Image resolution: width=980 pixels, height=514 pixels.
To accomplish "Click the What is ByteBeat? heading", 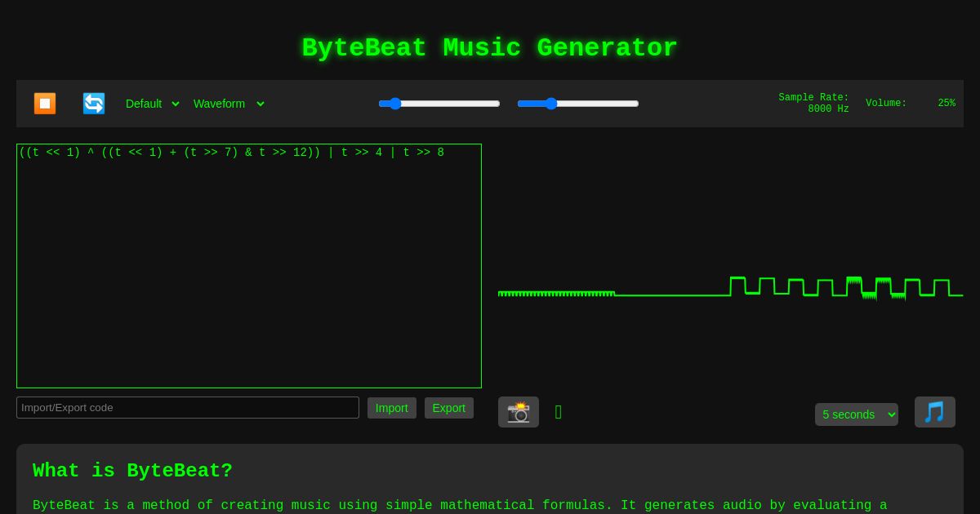I will 132,471.
